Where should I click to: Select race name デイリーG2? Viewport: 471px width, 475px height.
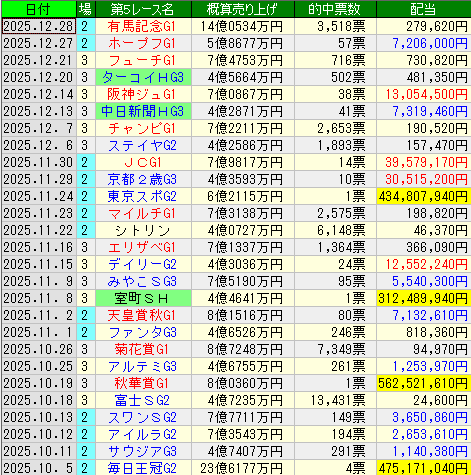coord(143,264)
